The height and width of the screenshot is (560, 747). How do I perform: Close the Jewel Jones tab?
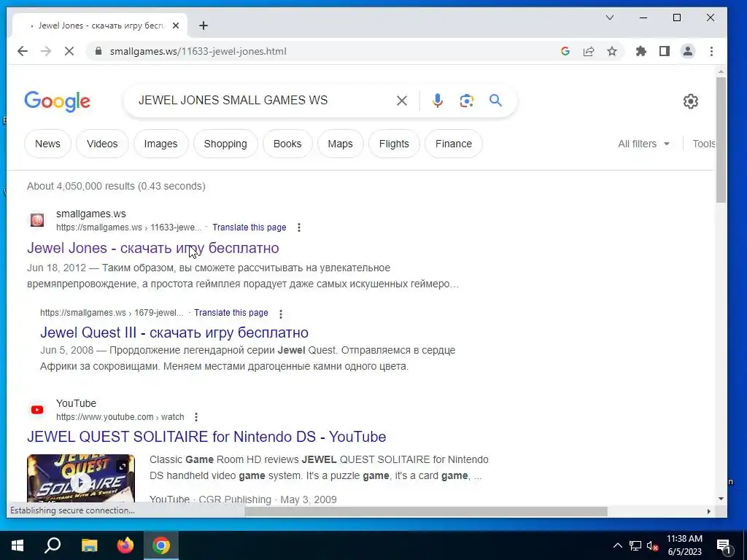[x=176, y=26]
